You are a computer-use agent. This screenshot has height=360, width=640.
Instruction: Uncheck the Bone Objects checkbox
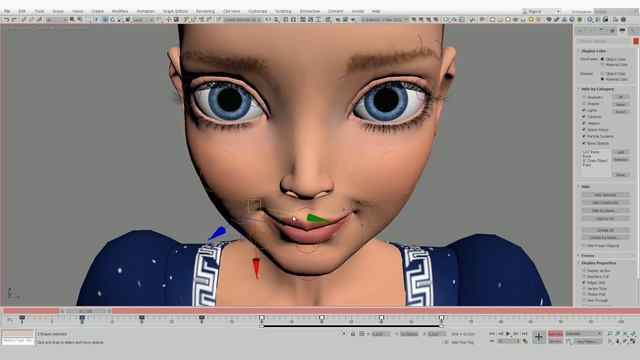point(584,143)
